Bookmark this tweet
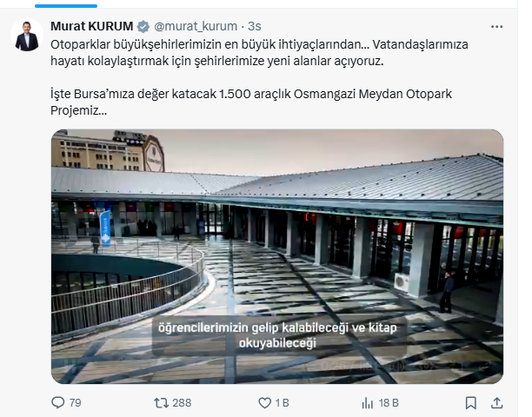Screen dimensions: 532x417 [x=470, y=403]
